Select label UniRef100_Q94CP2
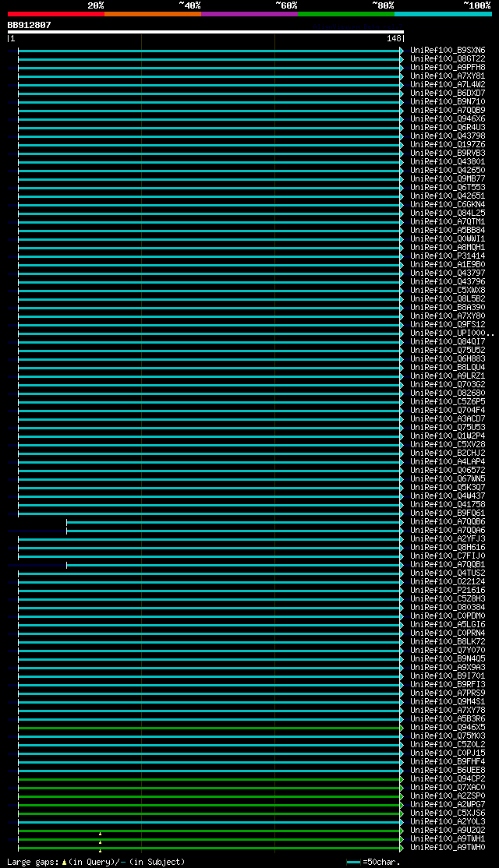 (448, 779)
